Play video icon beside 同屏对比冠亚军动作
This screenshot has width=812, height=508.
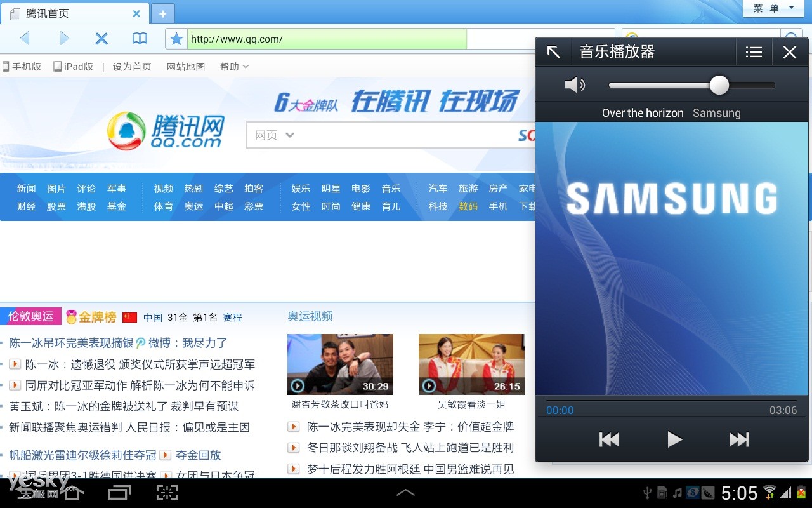click(x=15, y=385)
